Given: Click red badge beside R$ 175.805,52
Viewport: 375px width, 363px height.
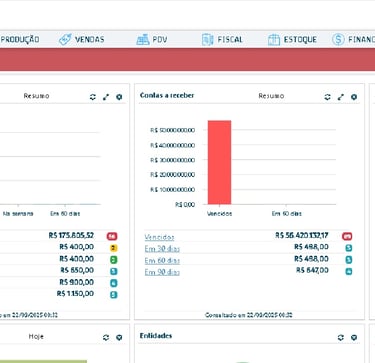Looking at the screenshot, I should (112, 236).
